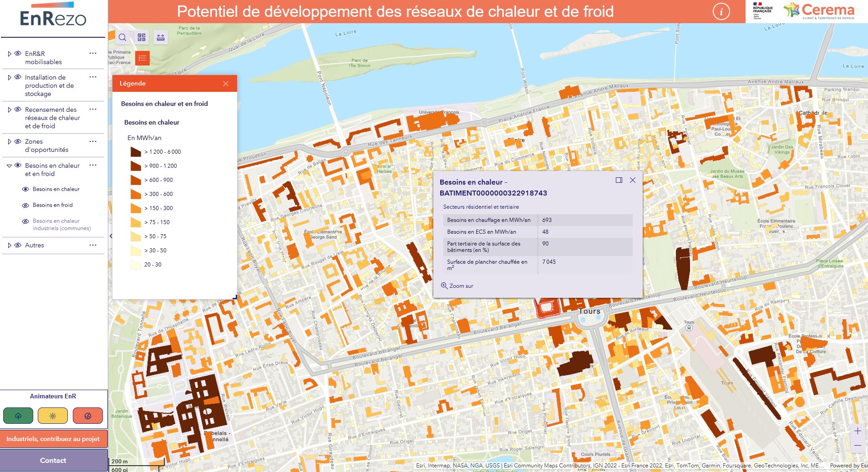Expand Installation de production et de stockage
Viewport: 868px width, 472px height.
pyautogui.click(x=9, y=77)
